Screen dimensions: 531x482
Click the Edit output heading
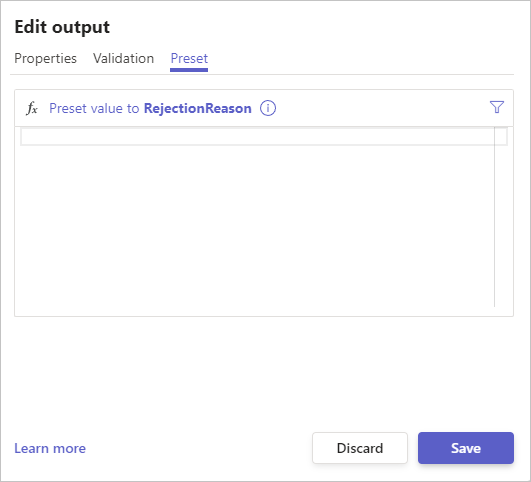[62, 27]
